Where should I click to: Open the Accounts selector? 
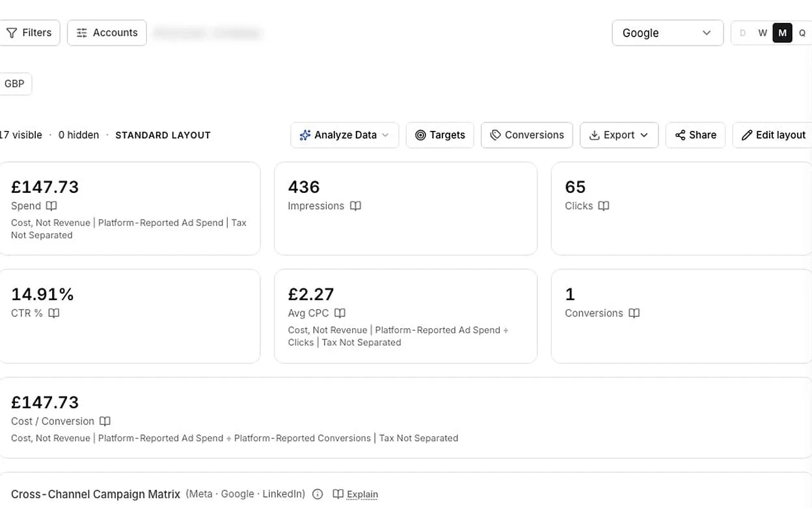pyautogui.click(x=107, y=33)
